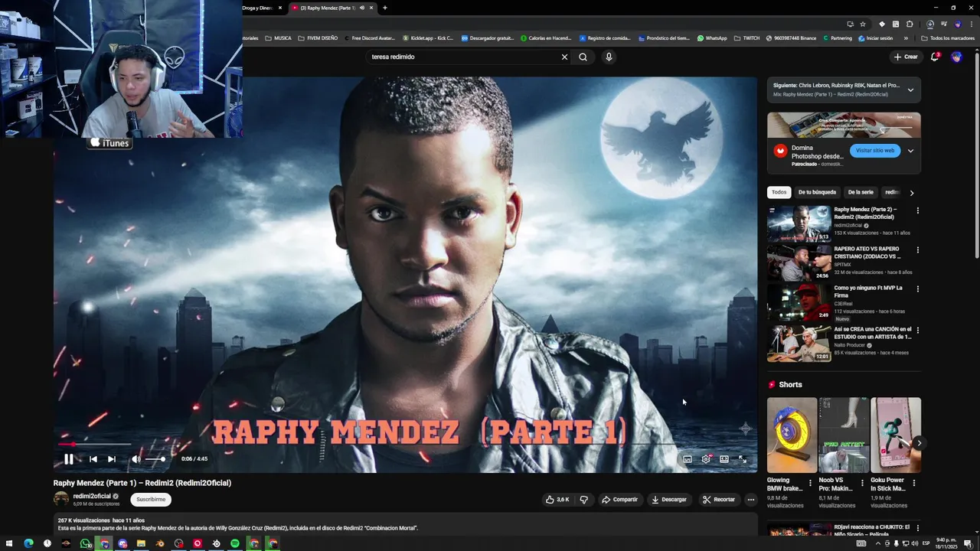Click the Descargar download button

[x=669, y=500]
